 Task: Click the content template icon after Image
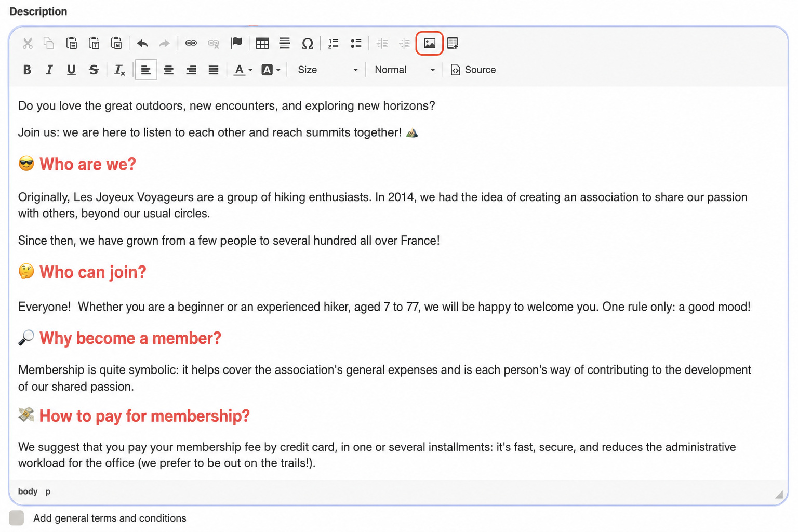pos(453,43)
